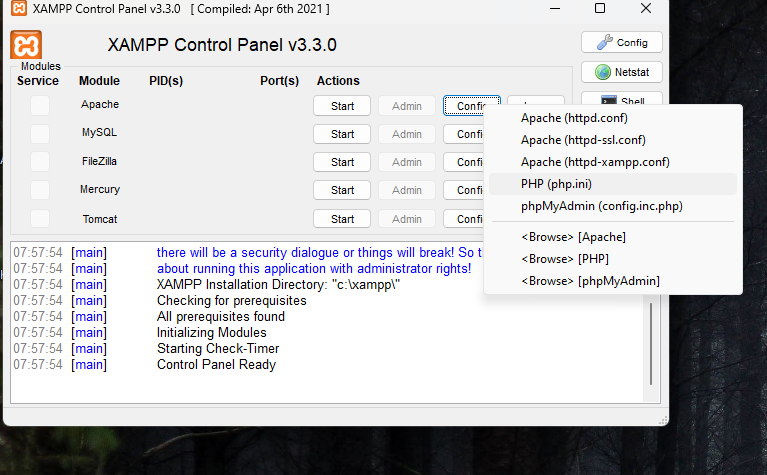Screen dimensions: 767x475
Task: Click the 'Control Panel Ready' log line
Action: (x=216, y=364)
